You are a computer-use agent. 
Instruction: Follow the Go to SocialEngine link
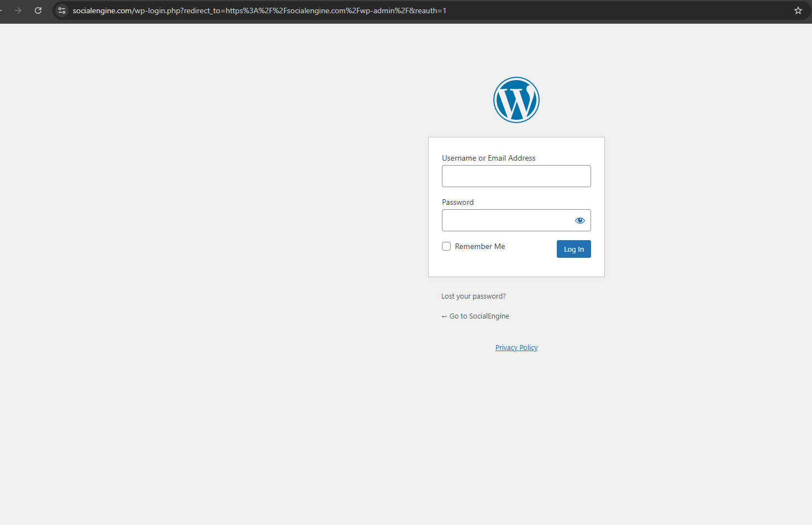pos(475,316)
